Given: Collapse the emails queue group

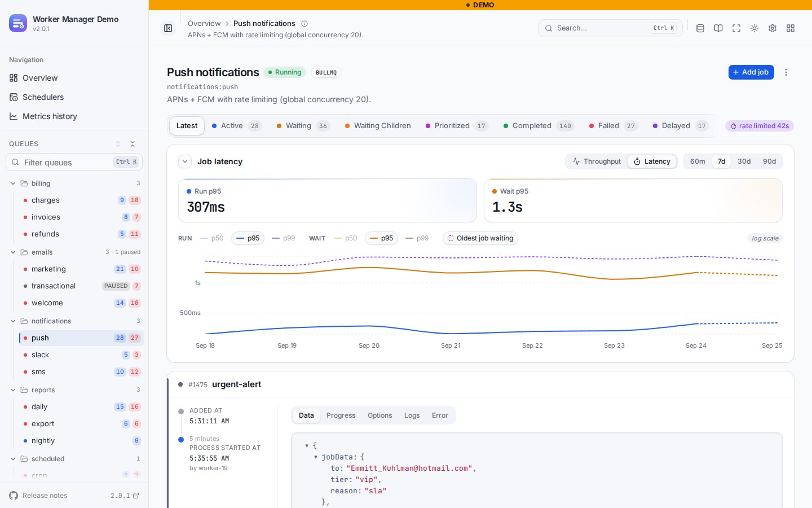Looking at the screenshot, I should click(x=13, y=252).
